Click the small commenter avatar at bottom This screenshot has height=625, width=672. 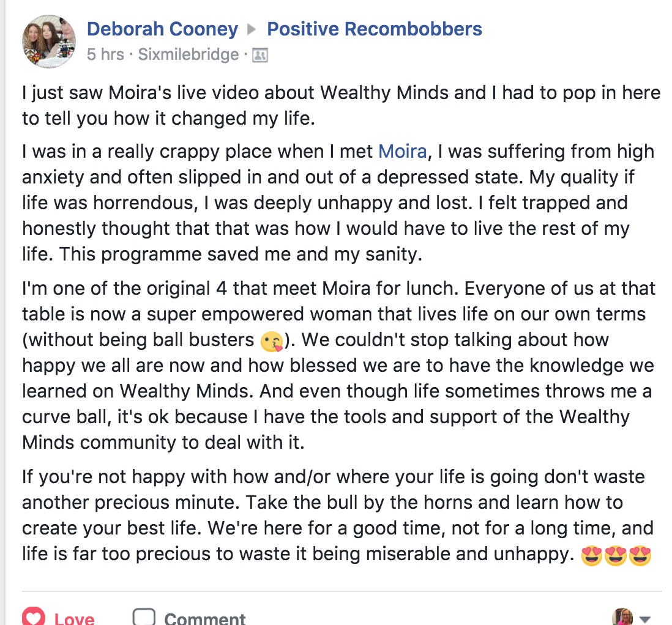622,616
